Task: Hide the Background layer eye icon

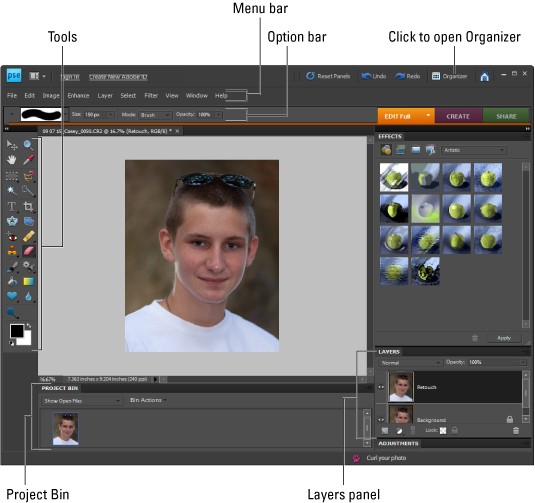Action: 381,420
